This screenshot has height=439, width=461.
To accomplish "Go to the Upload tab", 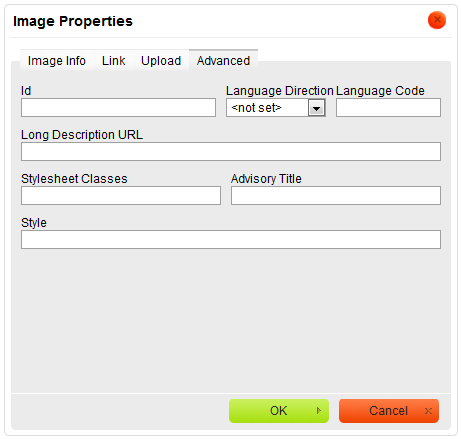I will 161,61.
